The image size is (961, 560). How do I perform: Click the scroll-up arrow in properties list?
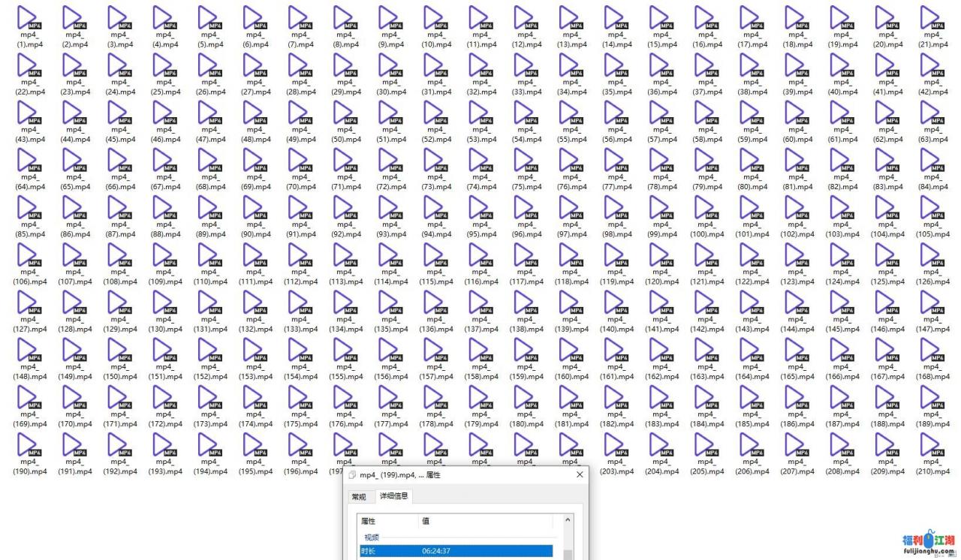pyautogui.click(x=567, y=520)
